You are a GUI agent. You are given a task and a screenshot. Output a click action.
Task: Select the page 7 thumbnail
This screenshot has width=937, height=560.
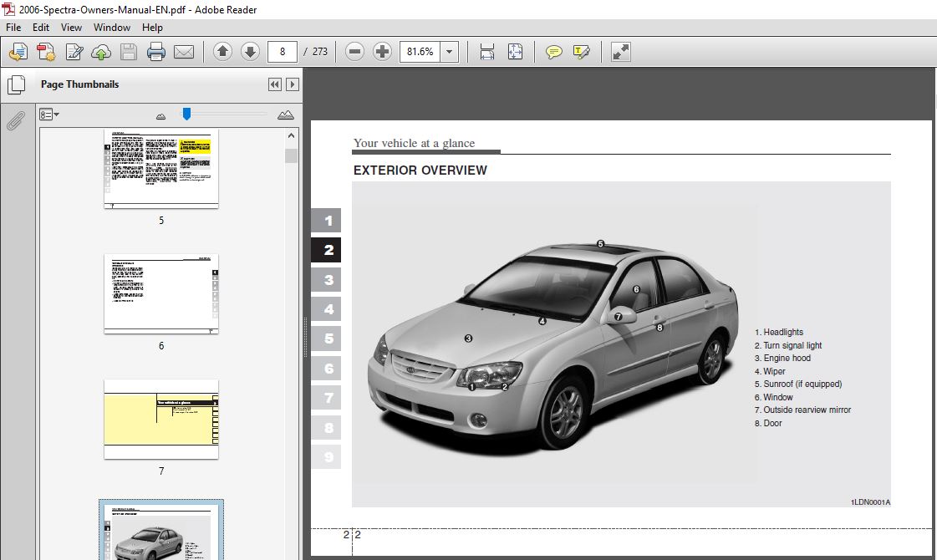point(161,420)
